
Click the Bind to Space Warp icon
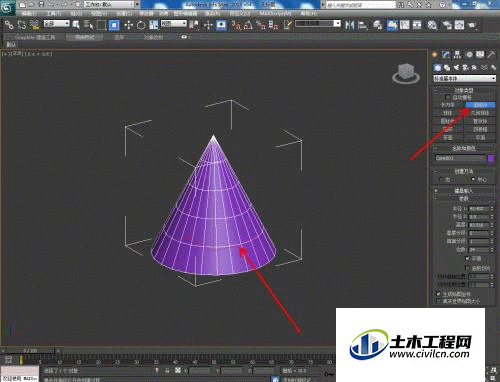(x=34, y=25)
